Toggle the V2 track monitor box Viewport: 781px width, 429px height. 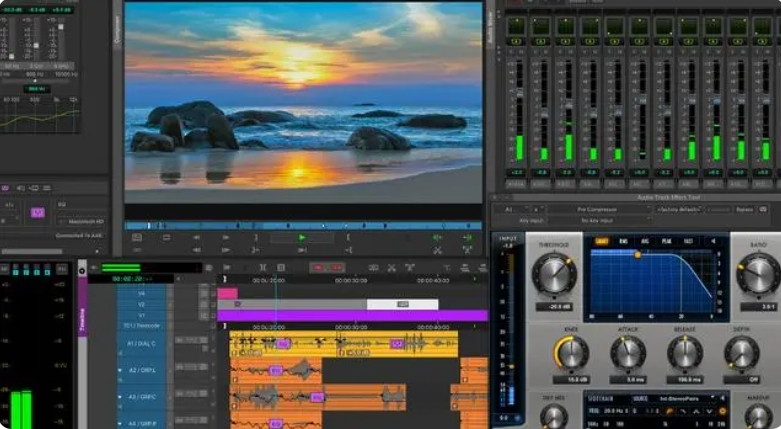(204, 304)
